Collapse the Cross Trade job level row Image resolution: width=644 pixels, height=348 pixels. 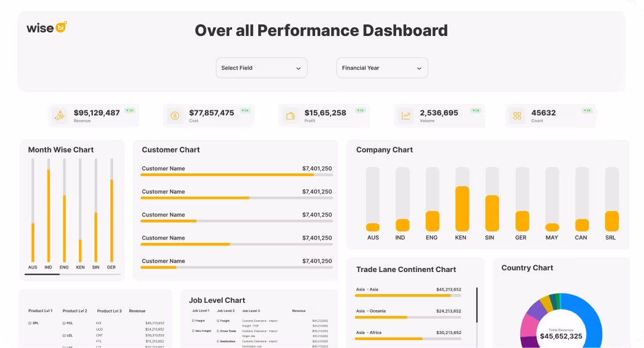point(218,331)
